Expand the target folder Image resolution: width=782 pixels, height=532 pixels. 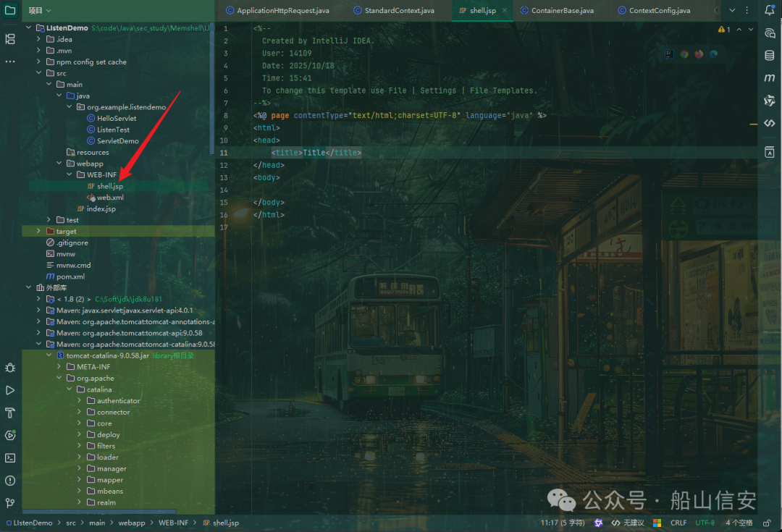[38, 231]
